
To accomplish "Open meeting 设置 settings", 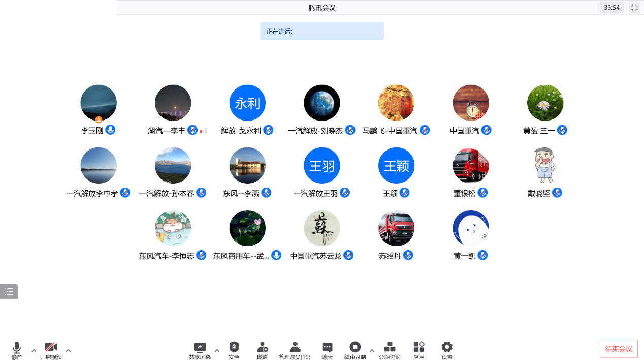I will click(x=446, y=351).
